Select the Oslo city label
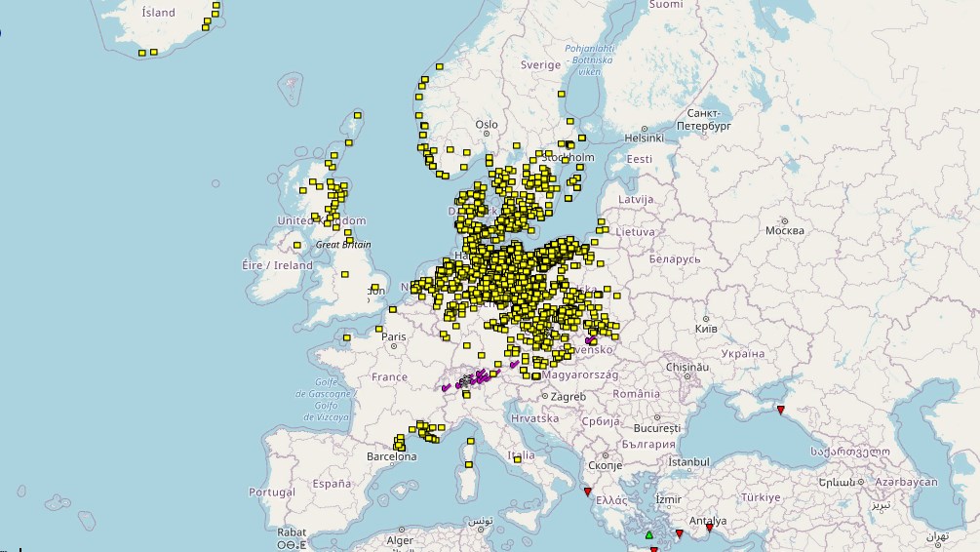 486,125
